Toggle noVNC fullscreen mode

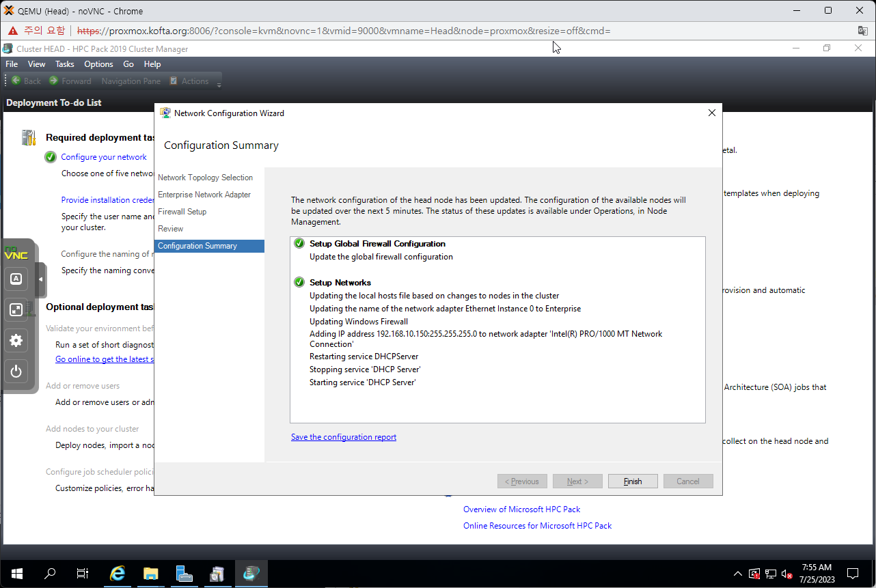pos(16,309)
